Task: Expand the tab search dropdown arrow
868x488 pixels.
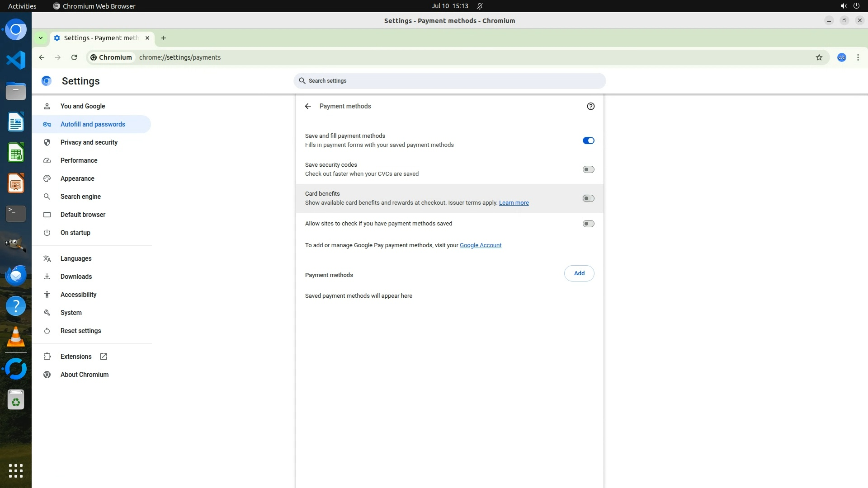Action: [41, 38]
